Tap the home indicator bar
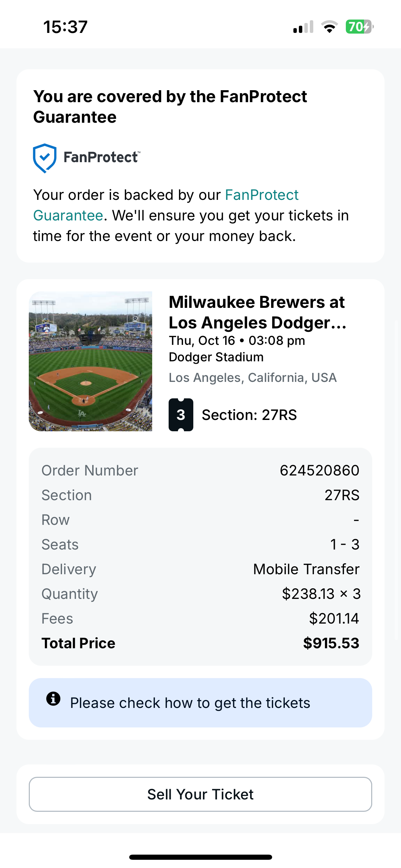The height and width of the screenshot is (868, 401). tap(200, 857)
